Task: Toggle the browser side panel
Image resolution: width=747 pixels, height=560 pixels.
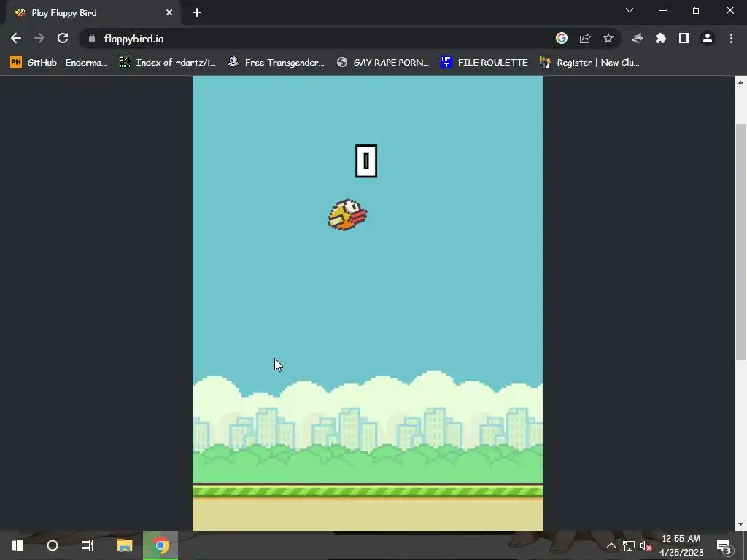Action: click(684, 38)
